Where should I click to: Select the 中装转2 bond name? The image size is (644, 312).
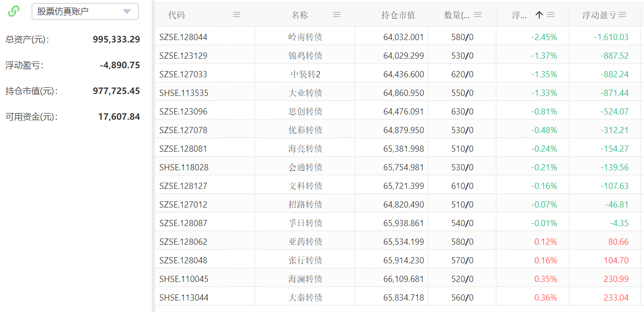[305, 74]
